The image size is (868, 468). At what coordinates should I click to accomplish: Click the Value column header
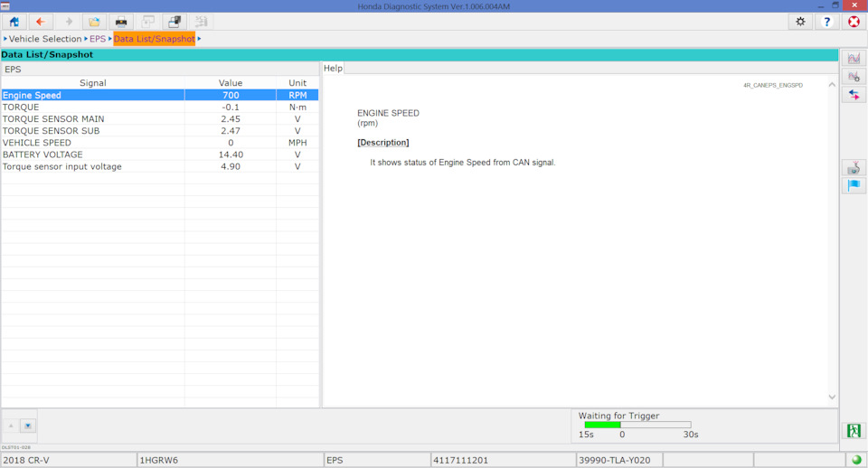[231, 82]
